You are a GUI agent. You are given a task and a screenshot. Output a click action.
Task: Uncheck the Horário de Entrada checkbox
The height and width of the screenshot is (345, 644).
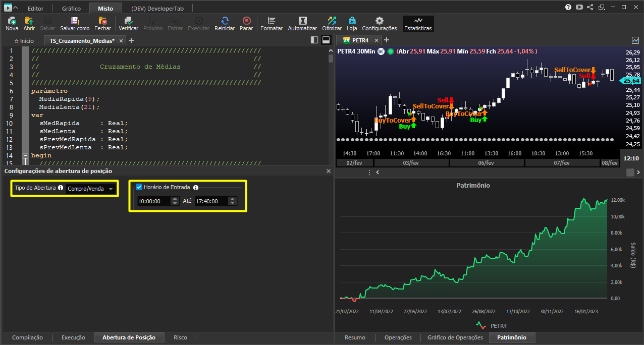139,187
